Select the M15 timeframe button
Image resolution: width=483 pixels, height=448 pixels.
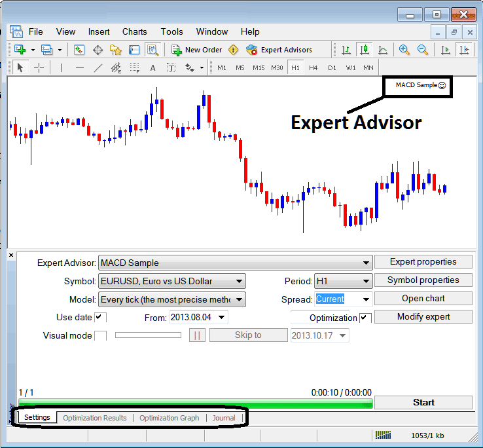[259, 67]
